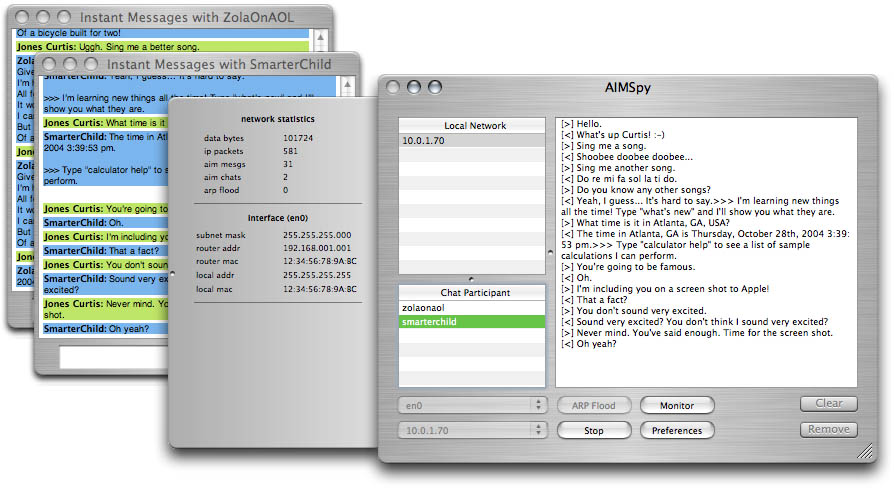This screenshot has height=488, width=894.
Task: Click 'SmarterChild: Oh.' message in chat window
Action: [x=105, y=223]
